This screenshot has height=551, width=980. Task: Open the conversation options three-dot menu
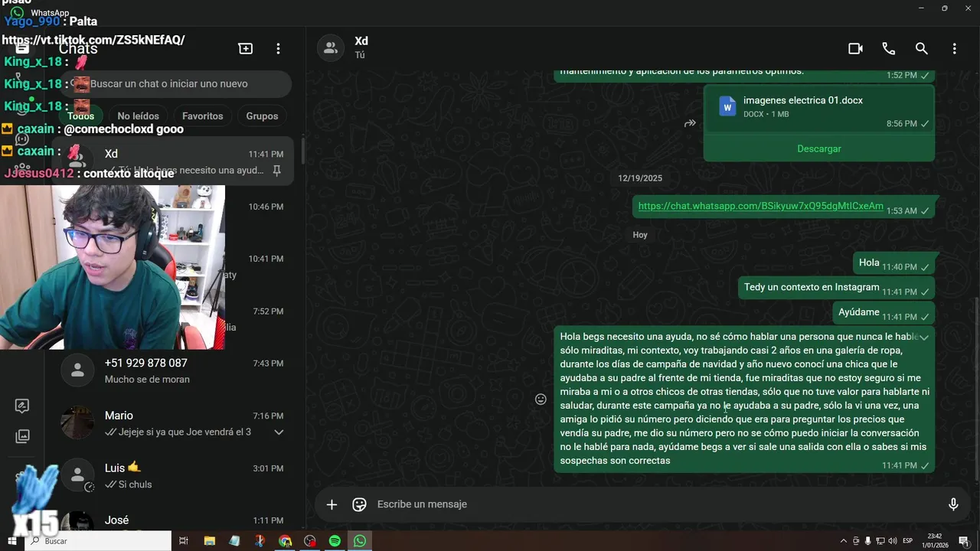(954, 48)
